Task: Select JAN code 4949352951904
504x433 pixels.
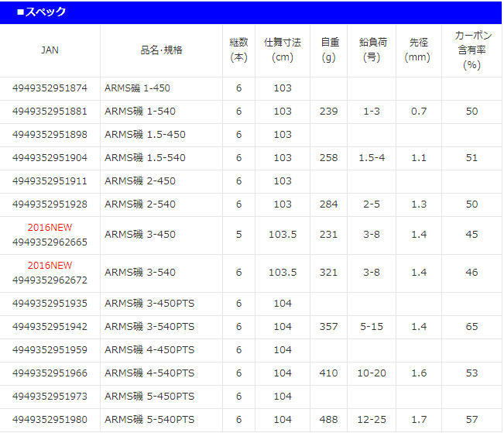Action: 50,158
